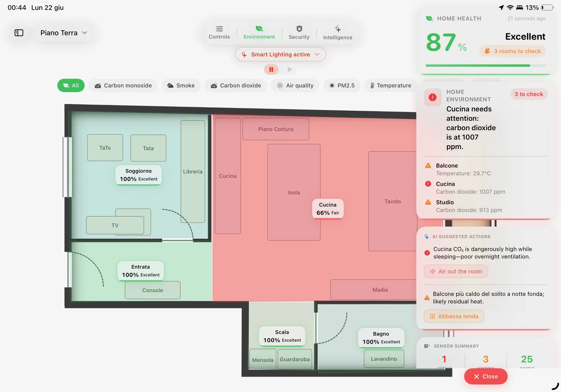Click the AI Suggested Actions sparkle icon
This screenshot has height=392, width=561.
427,237
